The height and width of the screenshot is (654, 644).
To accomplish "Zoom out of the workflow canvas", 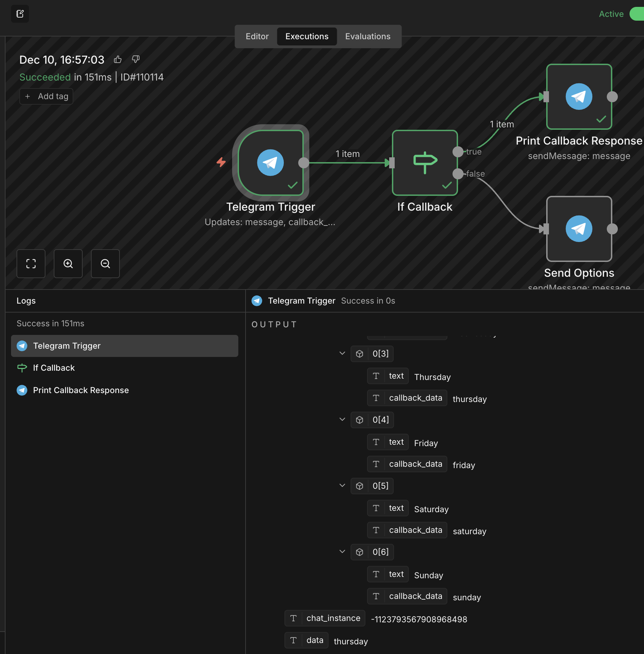I will point(105,264).
